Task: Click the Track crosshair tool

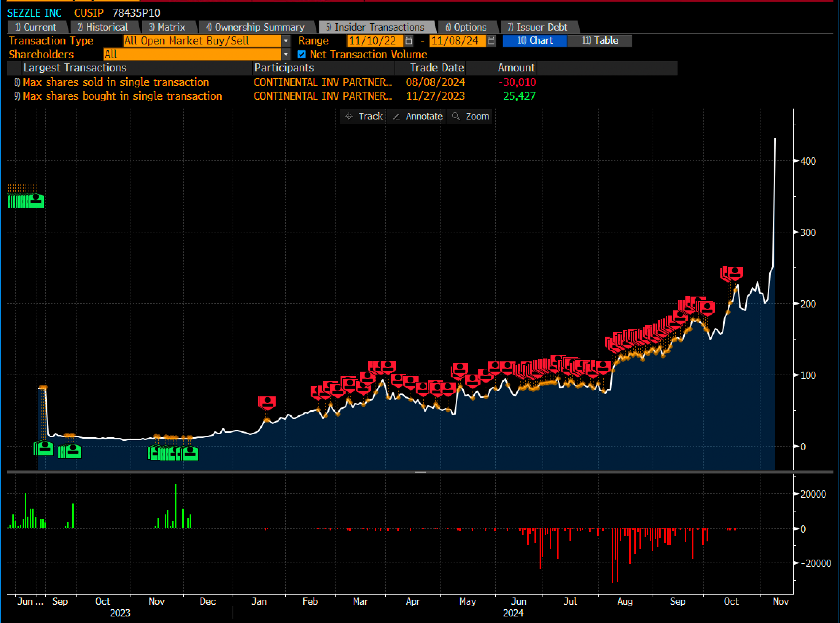Action: 363,116
